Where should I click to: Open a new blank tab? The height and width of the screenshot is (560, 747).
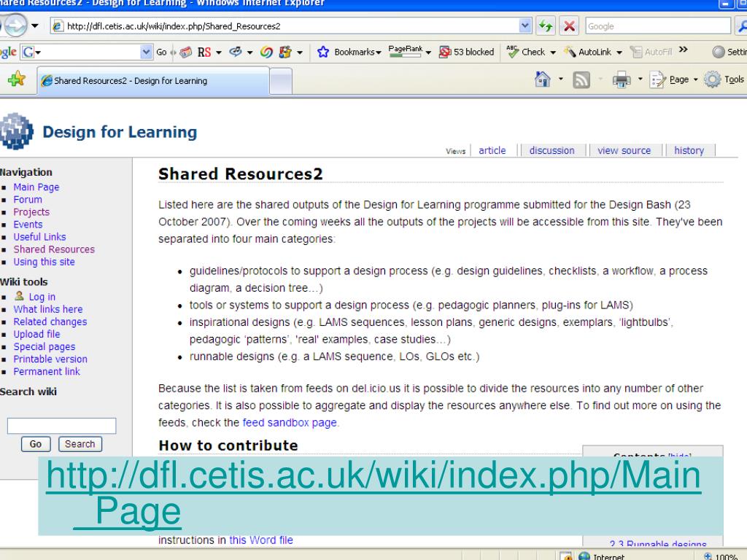click(281, 81)
